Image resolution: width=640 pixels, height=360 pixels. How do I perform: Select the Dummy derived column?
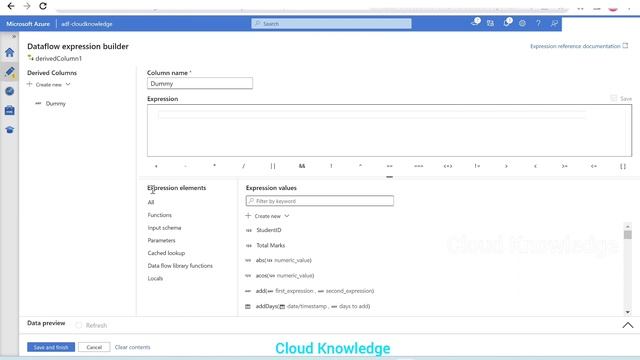(x=56, y=104)
